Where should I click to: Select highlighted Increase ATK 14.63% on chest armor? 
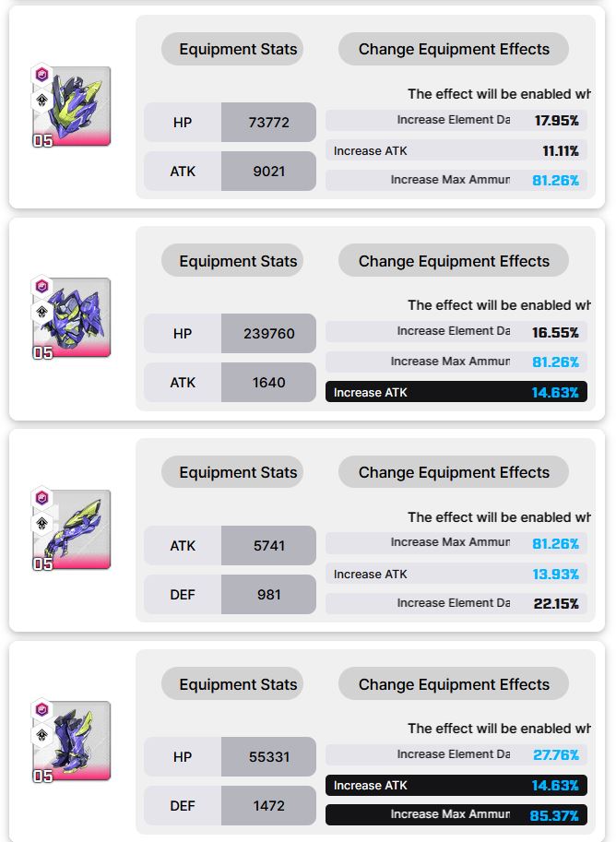(x=456, y=392)
